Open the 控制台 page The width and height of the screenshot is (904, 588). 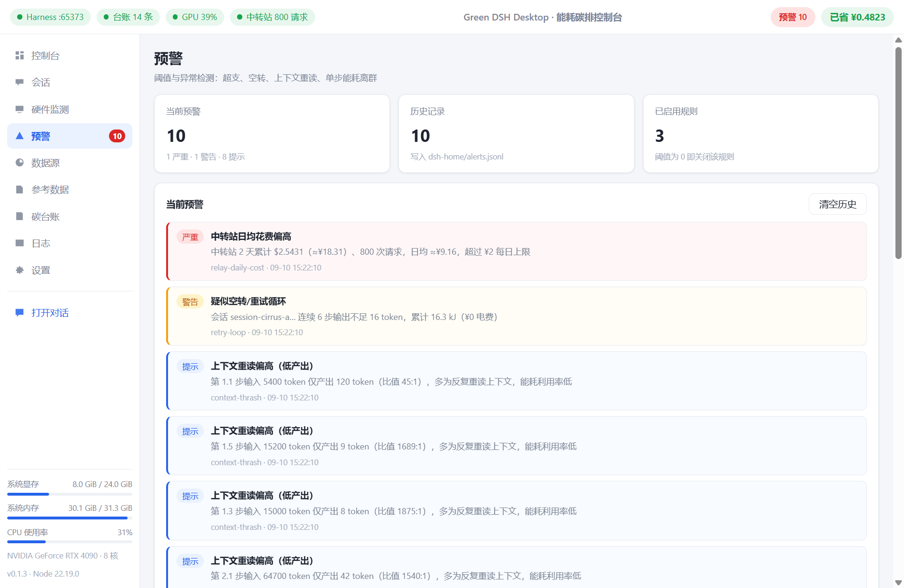(70, 56)
